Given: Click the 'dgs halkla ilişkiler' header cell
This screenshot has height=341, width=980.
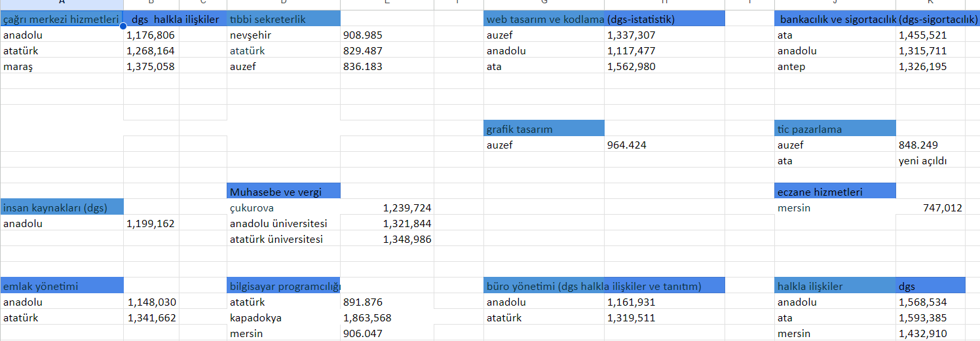Looking at the screenshot, I should coord(175,19).
